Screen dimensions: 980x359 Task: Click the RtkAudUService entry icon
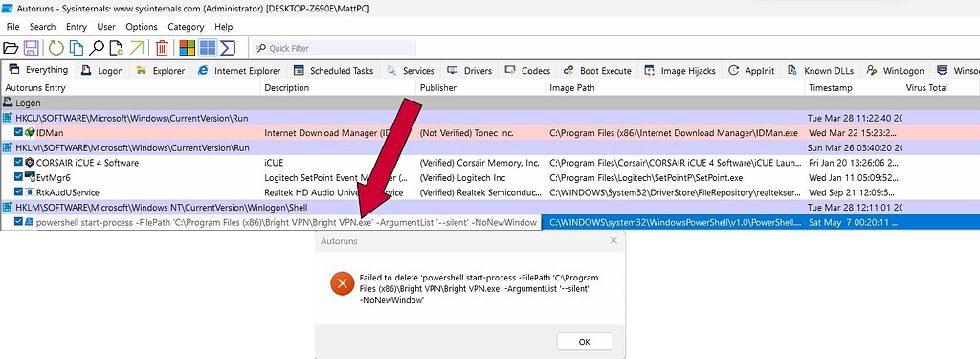pyautogui.click(x=30, y=192)
